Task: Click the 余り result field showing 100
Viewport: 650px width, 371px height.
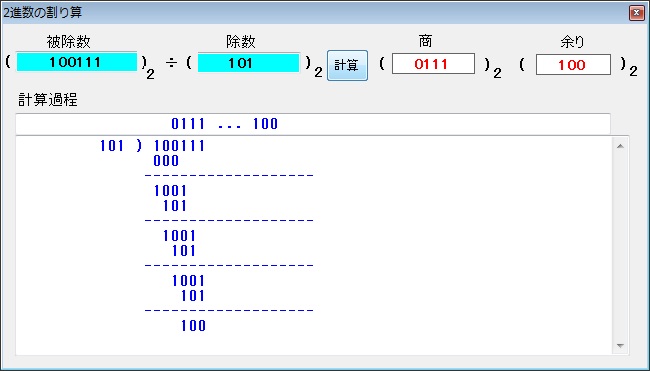Action: [573, 65]
